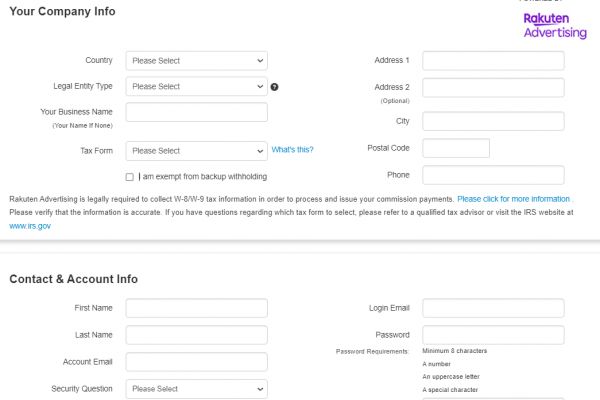Open the Country dropdown
This screenshot has height=400, width=600.
click(196, 61)
